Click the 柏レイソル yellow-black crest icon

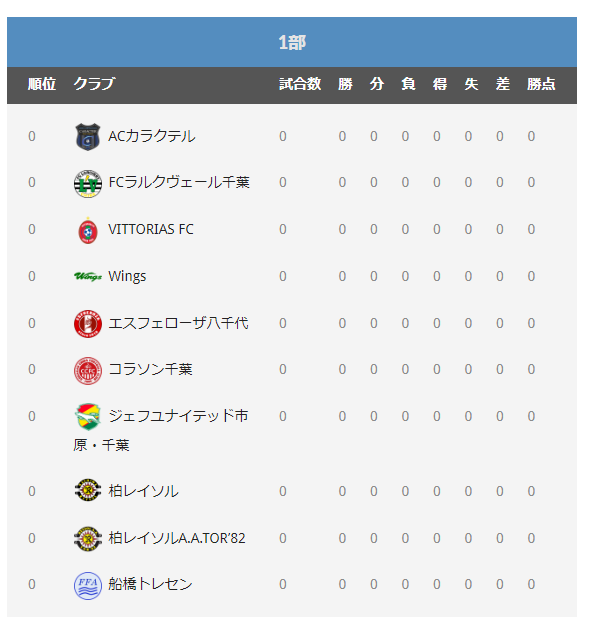click(88, 490)
